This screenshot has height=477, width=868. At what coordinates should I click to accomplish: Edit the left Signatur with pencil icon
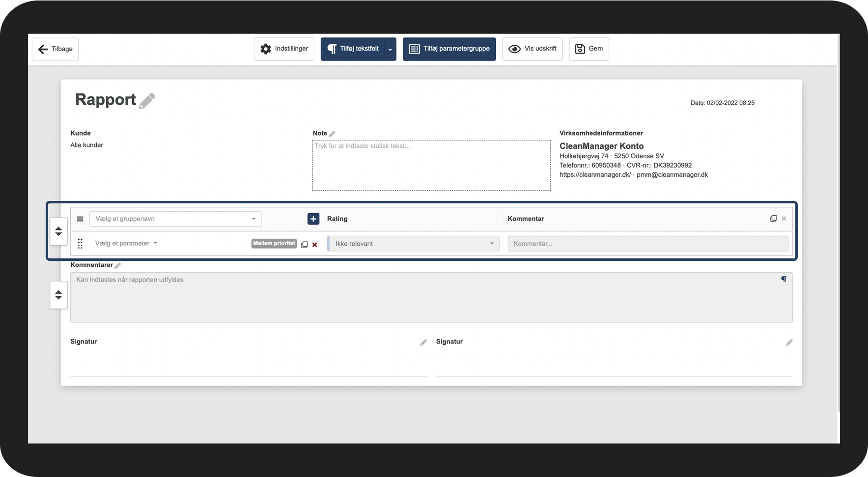tap(423, 342)
